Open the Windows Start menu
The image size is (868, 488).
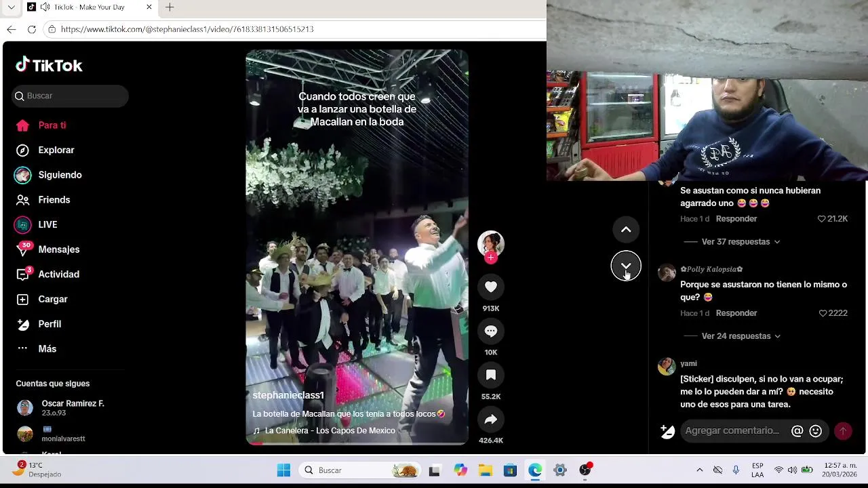pyautogui.click(x=283, y=470)
